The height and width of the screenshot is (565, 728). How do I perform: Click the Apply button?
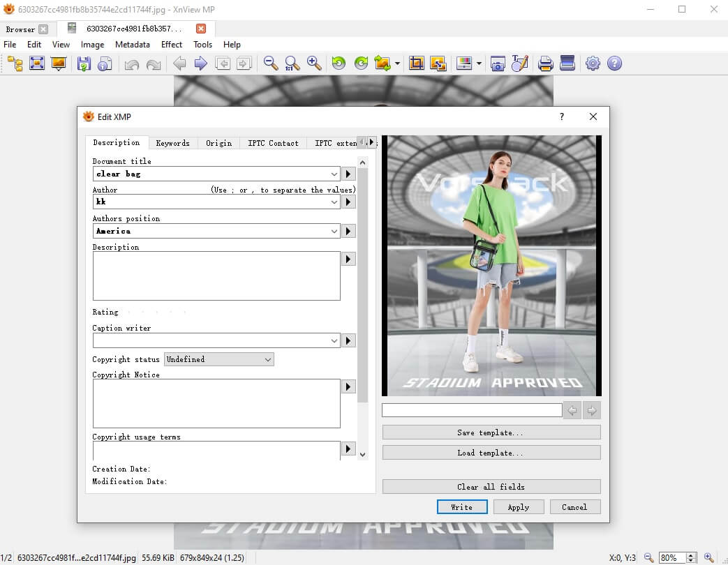click(x=518, y=507)
